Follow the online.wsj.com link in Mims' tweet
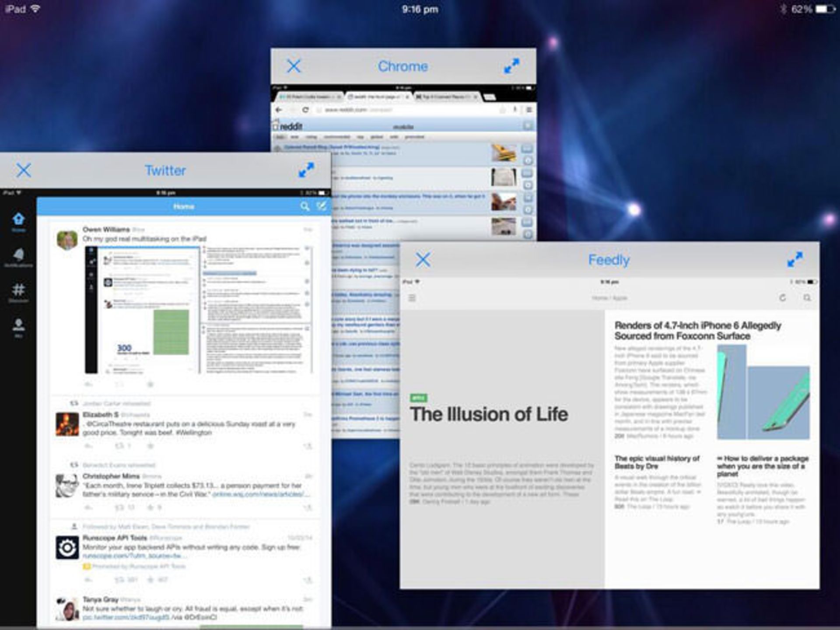 (x=261, y=494)
